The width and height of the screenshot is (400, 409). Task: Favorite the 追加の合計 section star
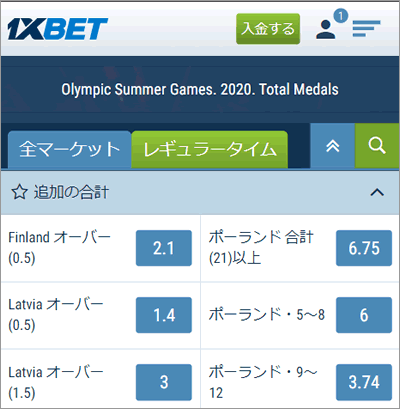click(19, 193)
